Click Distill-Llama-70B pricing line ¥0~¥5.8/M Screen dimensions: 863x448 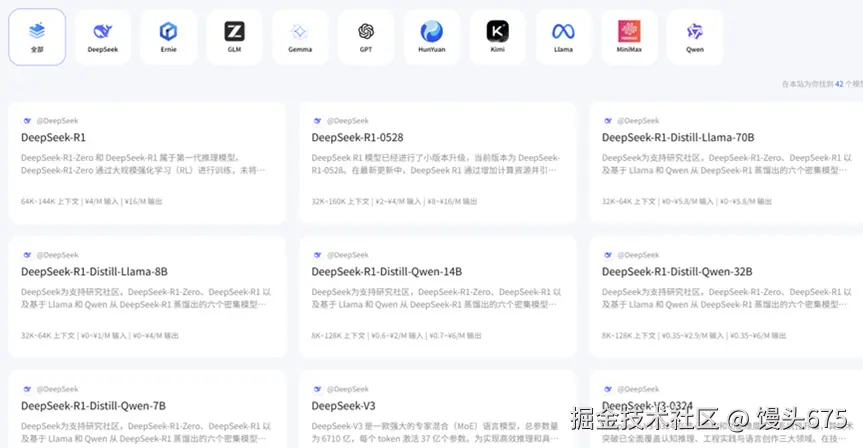pos(686,201)
